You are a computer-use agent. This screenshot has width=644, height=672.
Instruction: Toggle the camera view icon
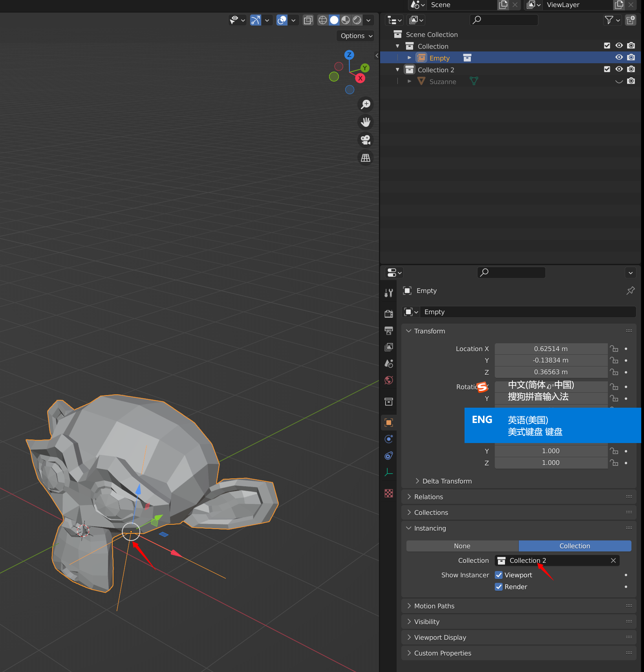[x=366, y=140]
